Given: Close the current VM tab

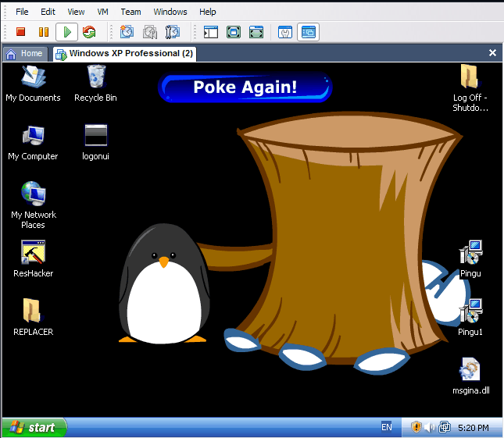Looking at the screenshot, I should [x=492, y=52].
